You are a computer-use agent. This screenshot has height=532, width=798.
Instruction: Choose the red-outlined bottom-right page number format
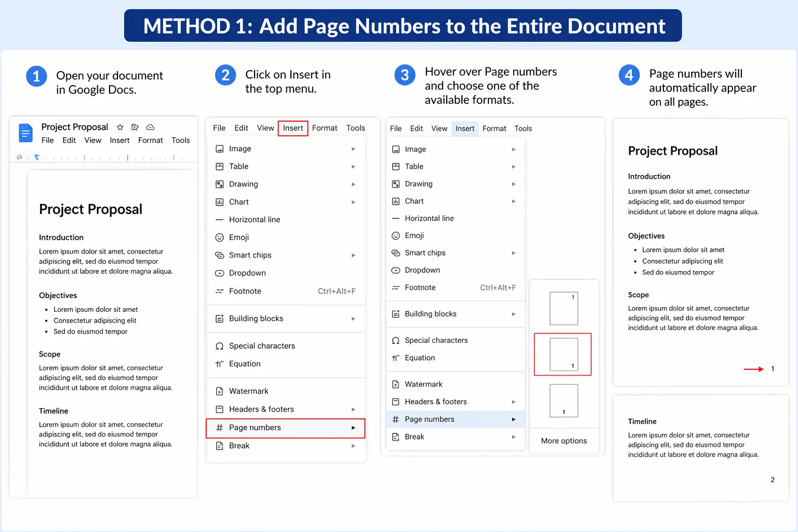click(x=563, y=354)
